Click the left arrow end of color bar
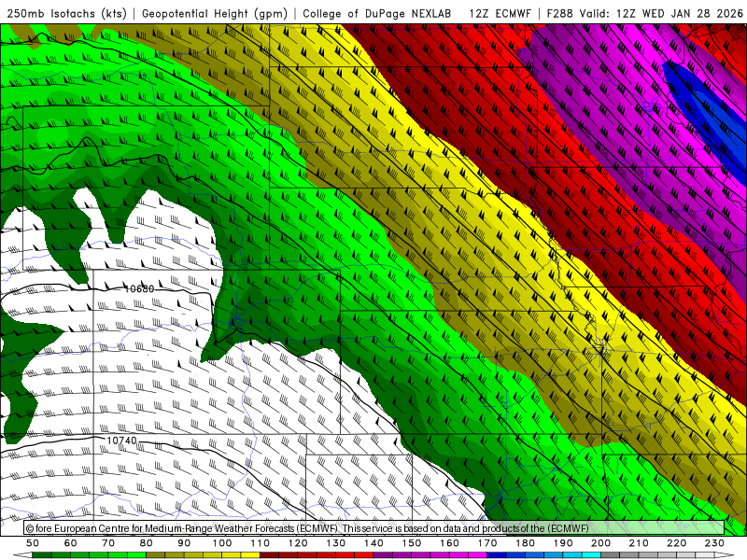 pyautogui.click(x=22, y=555)
